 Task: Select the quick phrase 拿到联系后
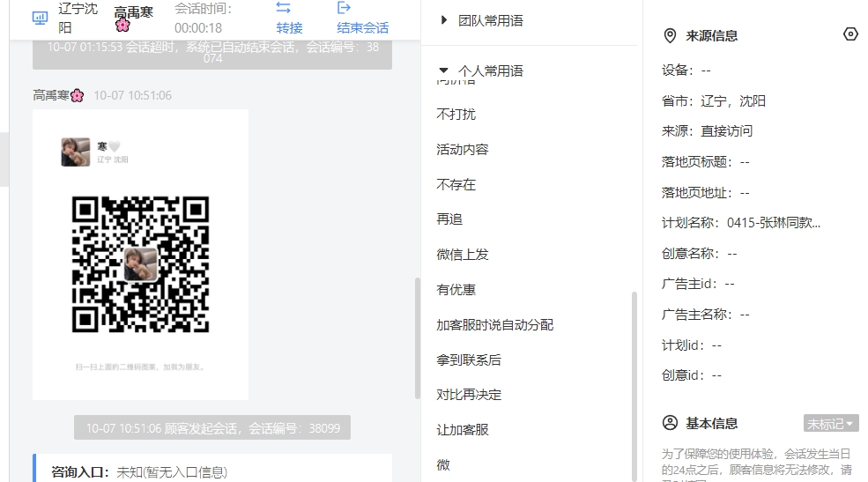pos(468,360)
